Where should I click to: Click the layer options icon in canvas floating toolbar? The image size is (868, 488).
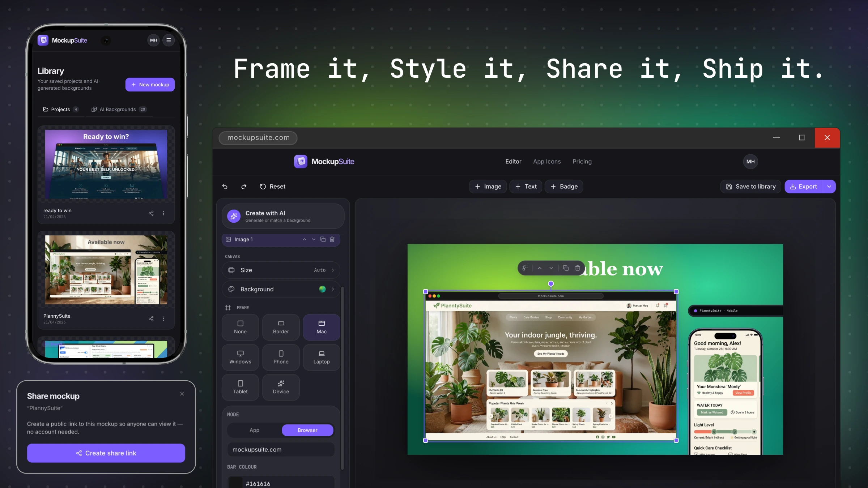(x=525, y=268)
